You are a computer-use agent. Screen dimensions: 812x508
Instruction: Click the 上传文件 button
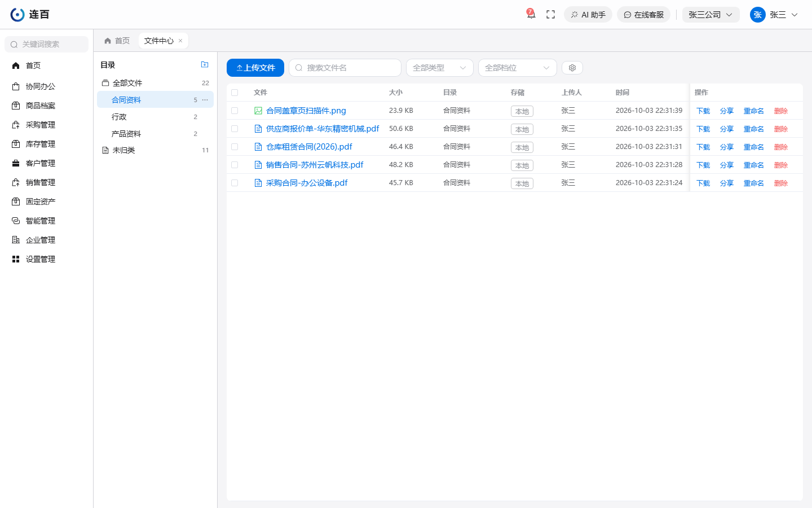click(x=255, y=68)
